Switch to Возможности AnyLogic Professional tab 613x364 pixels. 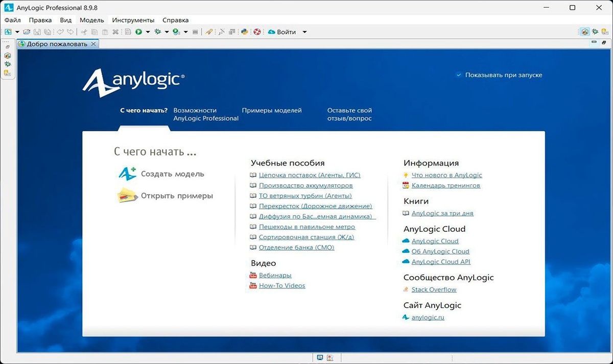pyautogui.click(x=206, y=114)
